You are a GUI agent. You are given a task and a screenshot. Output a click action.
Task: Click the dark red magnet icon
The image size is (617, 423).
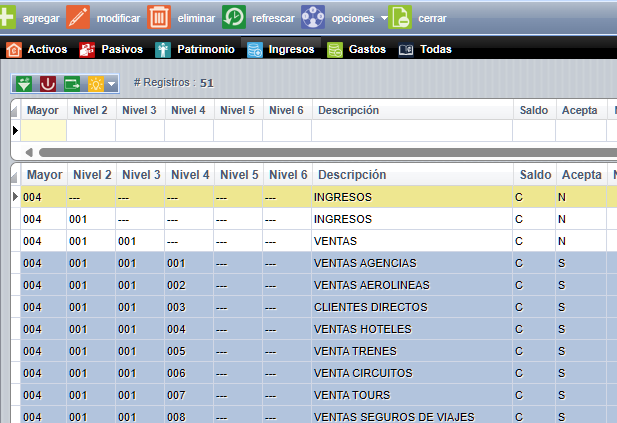click(x=49, y=84)
